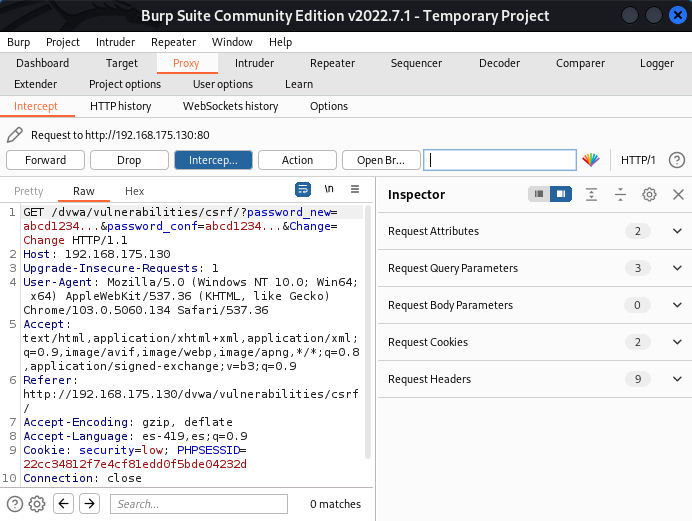This screenshot has width=692, height=521.
Task: Click the Open Browser button
Action: [x=381, y=160]
